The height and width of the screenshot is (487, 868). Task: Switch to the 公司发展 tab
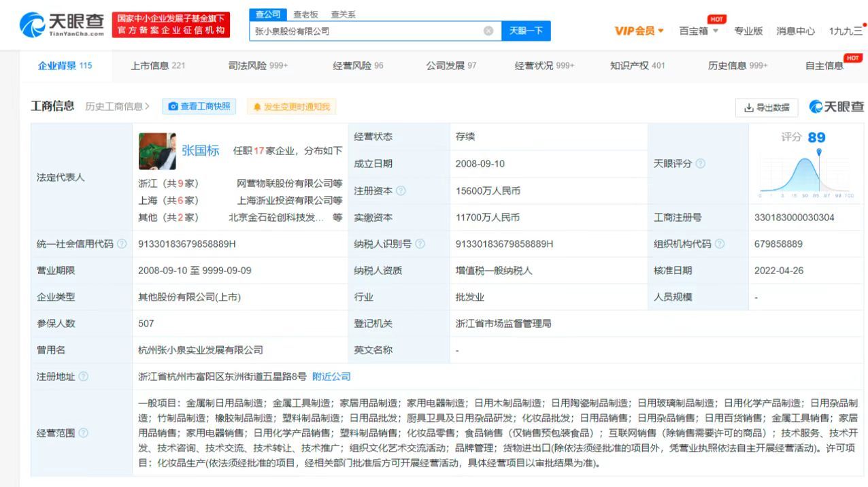point(451,65)
